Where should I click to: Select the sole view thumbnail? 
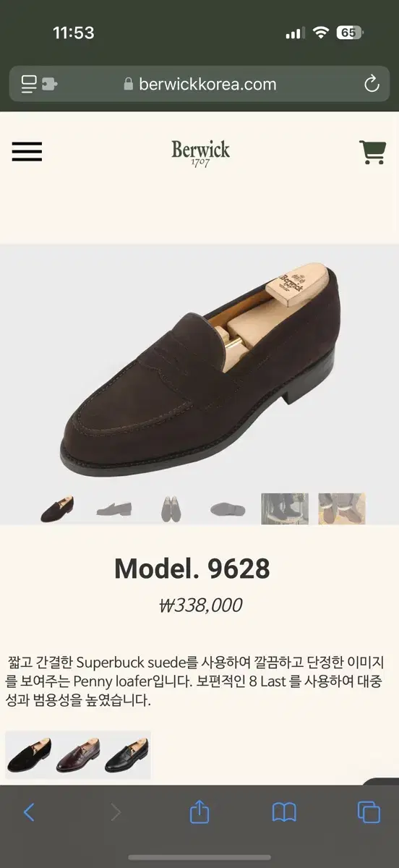(x=228, y=509)
